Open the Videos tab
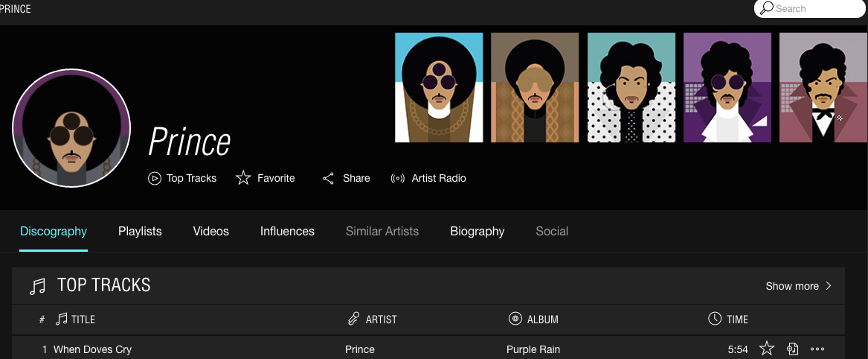The height and width of the screenshot is (359, 868). point(211,232)
